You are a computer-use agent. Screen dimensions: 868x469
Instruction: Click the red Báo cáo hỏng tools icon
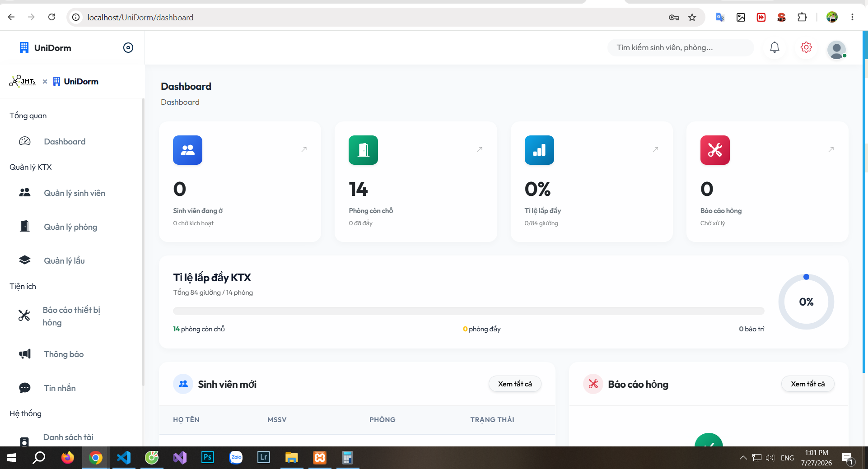point(715,150)
